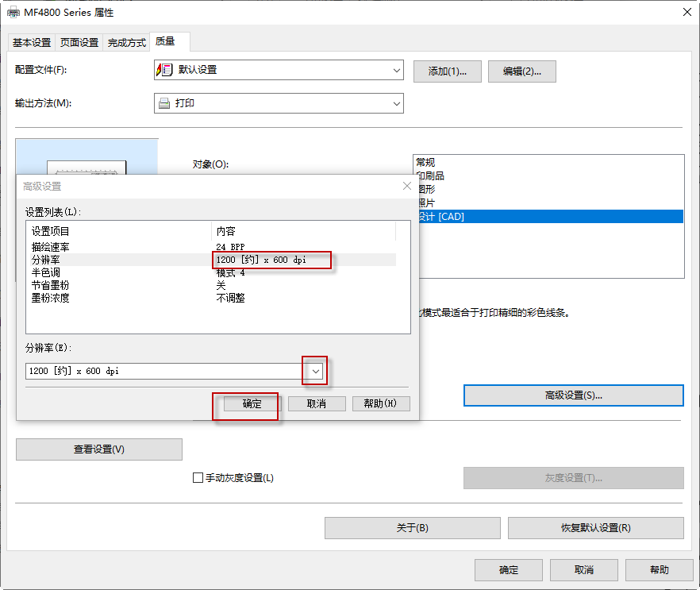
Task: Toggle the 手动灰度设置 checkbox
Action: tap(198, 478)
